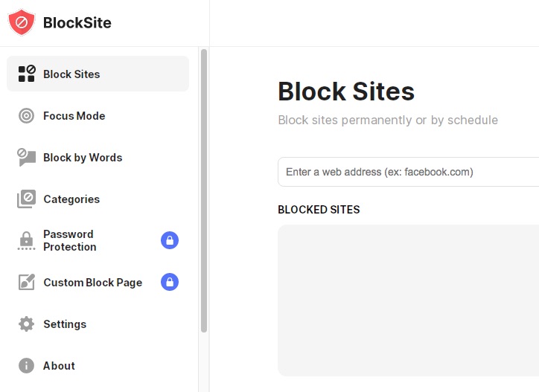Go to Block by Words section
539x392 pixels.
point(83,158)
